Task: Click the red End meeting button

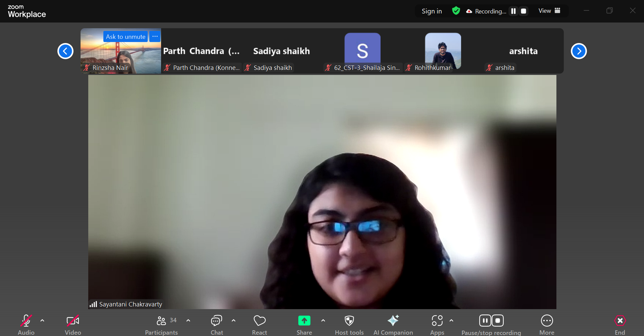Action: click(x=620, y=325)
